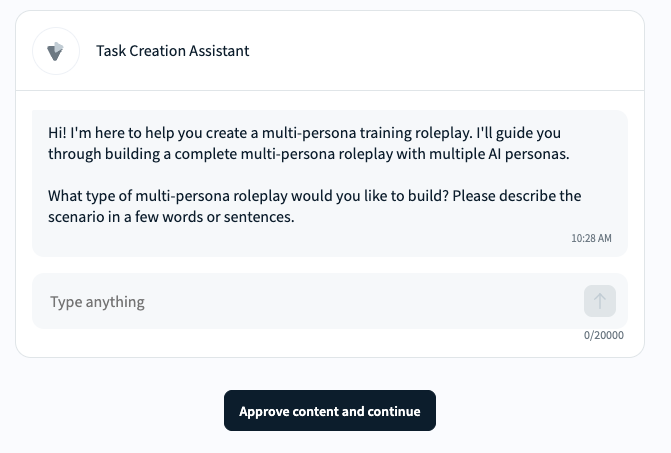
Task: Click the assistant avatar logo icon
Action: tap(56, 51)
